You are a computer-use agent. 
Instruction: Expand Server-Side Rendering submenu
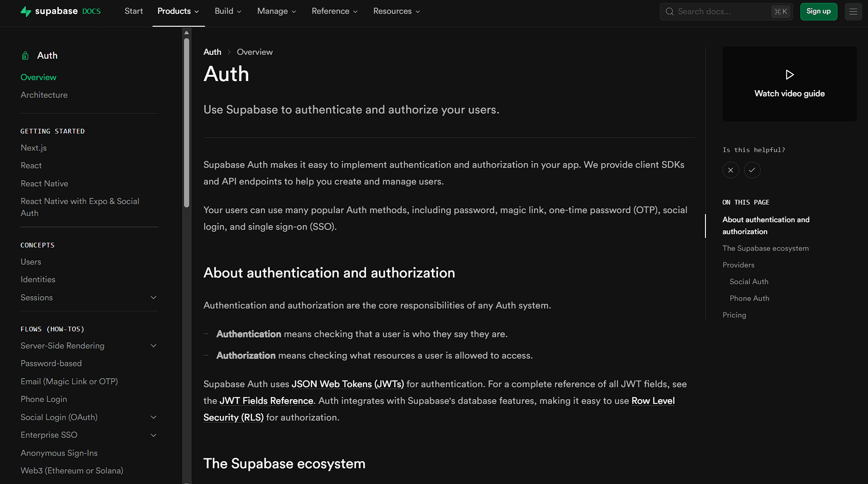[153, 346]
